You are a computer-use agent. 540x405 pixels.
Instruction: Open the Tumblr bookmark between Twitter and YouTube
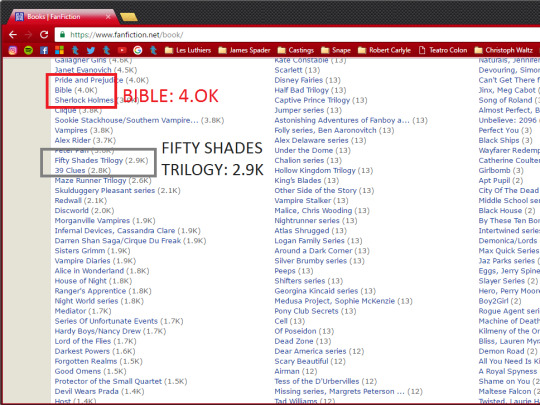coord(106,50)
